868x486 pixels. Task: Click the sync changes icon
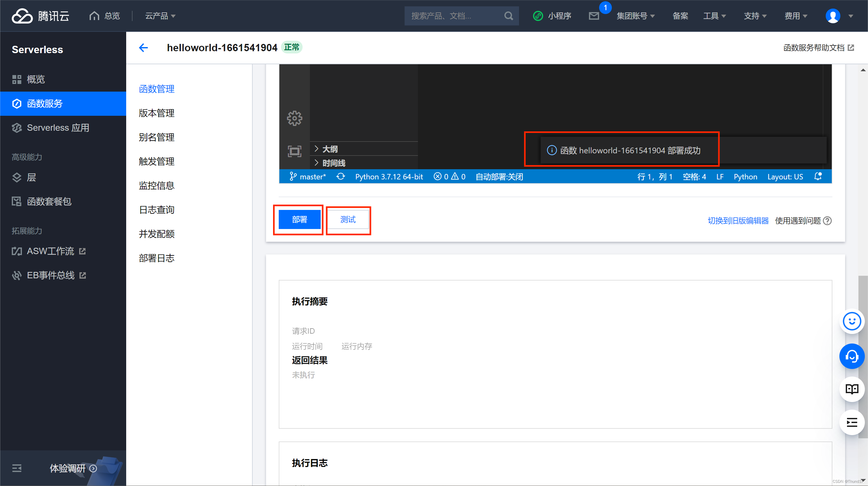341,177
